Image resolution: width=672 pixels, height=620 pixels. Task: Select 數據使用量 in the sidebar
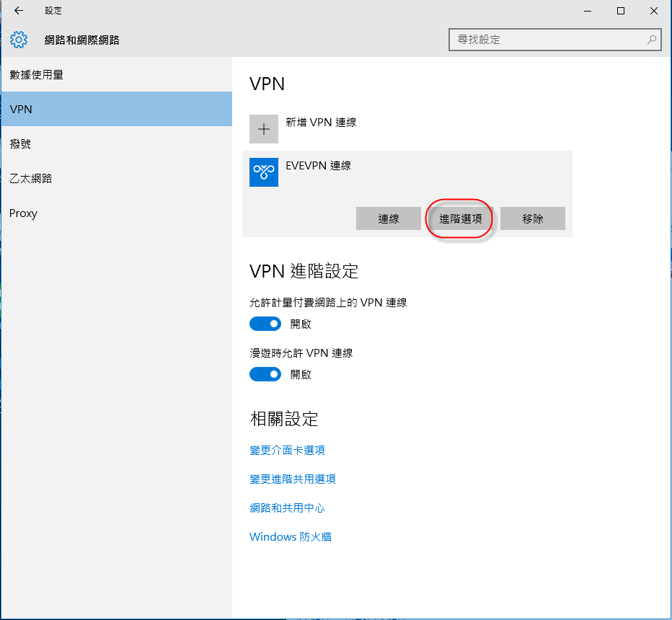(37, 75)
